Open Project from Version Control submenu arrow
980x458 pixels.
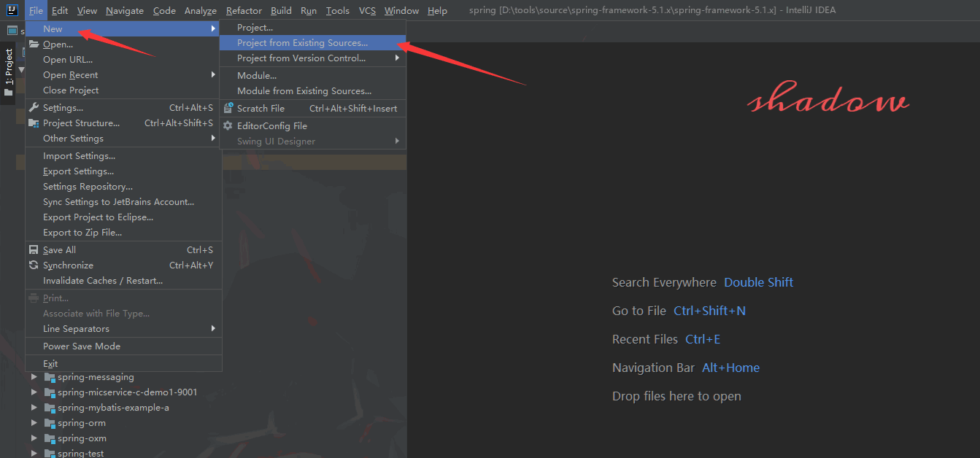click(398, 58)
